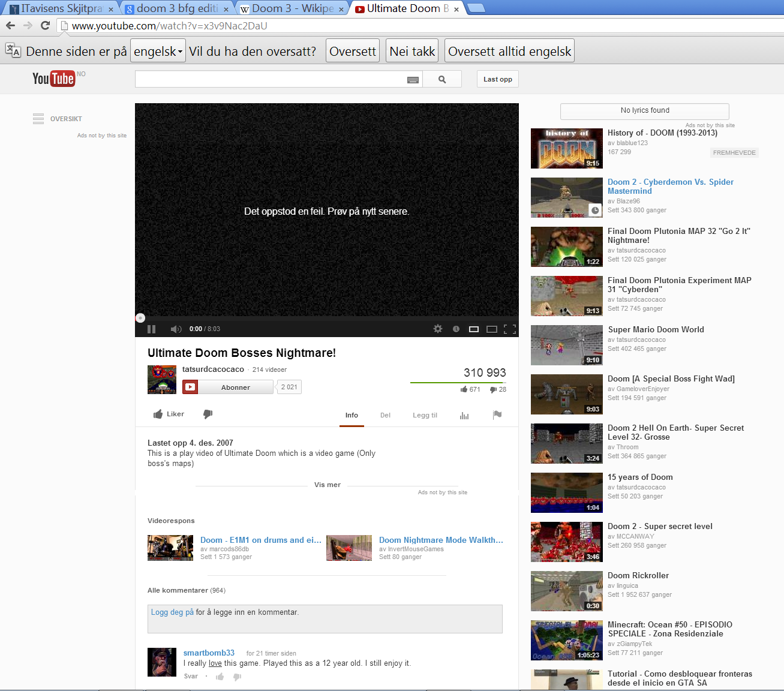Click the browser address bar URL
Viewport: 784px width, 691px height.
[x=170, y=26]
